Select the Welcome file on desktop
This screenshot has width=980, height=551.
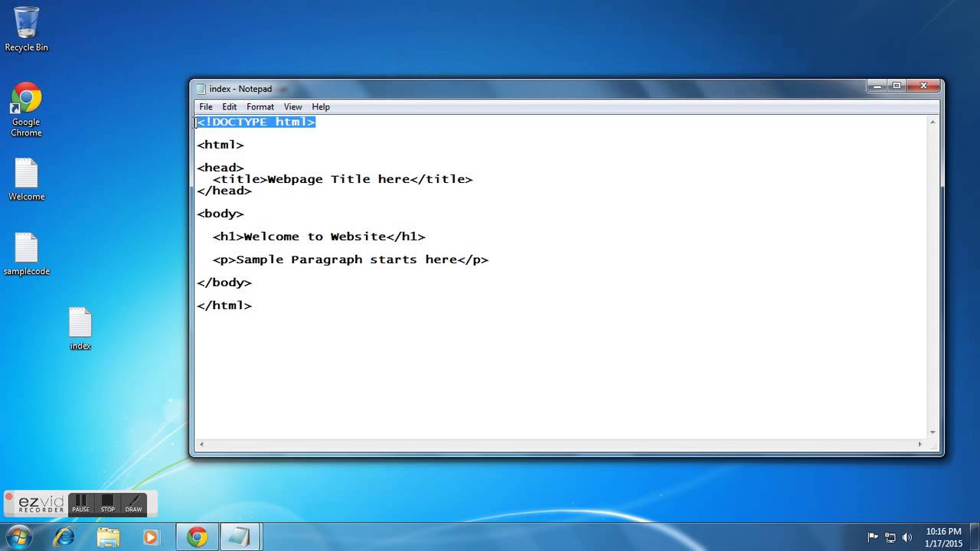[26, 181]
